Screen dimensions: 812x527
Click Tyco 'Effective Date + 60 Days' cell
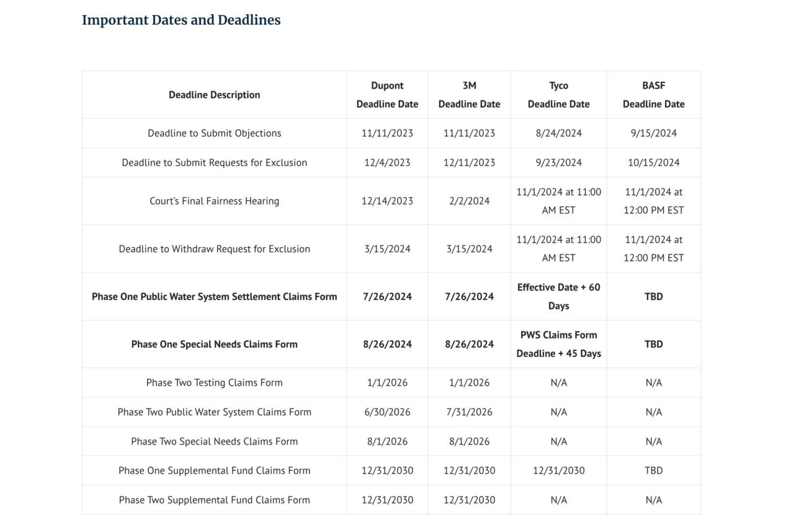coord(558,296)
